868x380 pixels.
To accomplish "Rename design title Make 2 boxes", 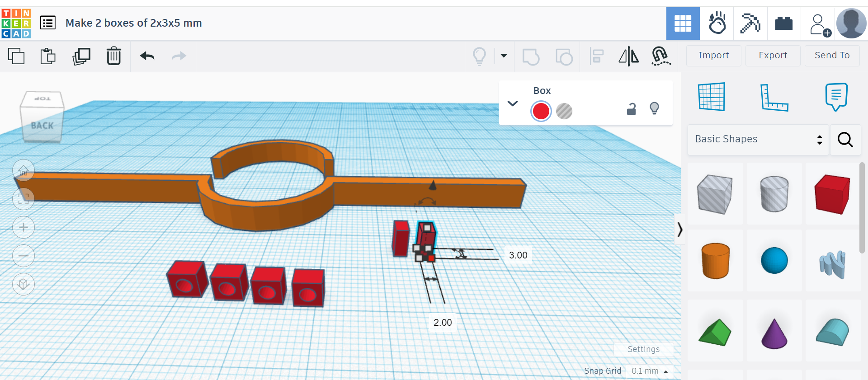I will (134, 23).
